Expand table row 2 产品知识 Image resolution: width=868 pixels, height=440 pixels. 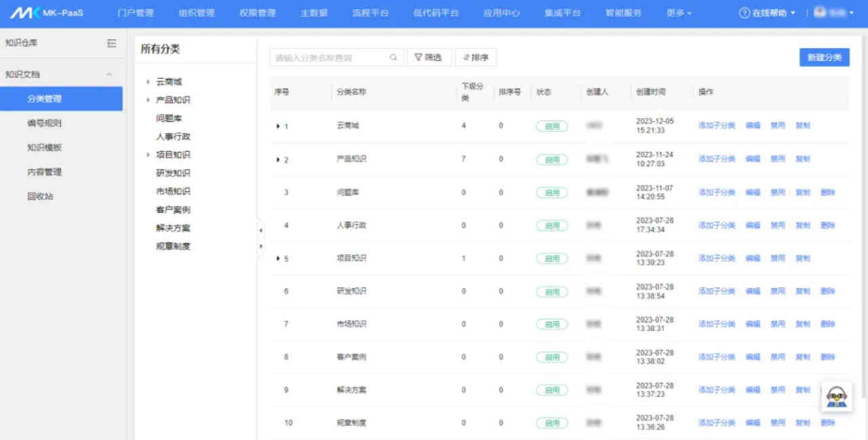click(x=278, y=160)
